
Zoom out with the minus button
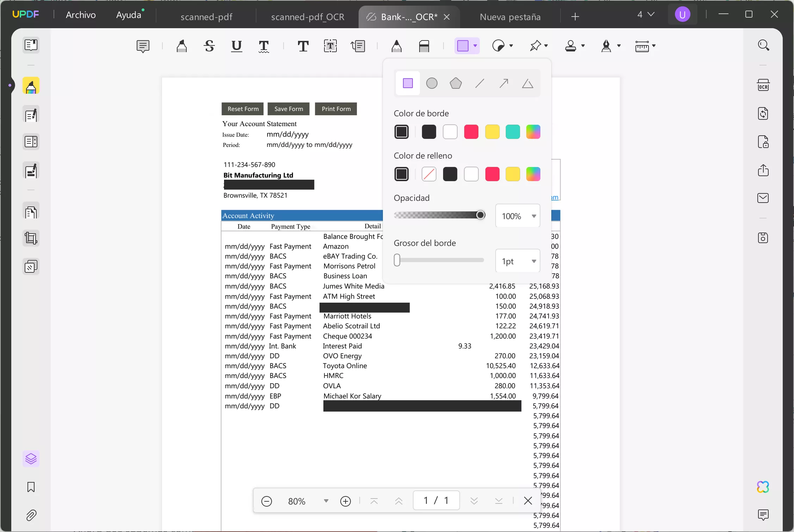[267, 501]
